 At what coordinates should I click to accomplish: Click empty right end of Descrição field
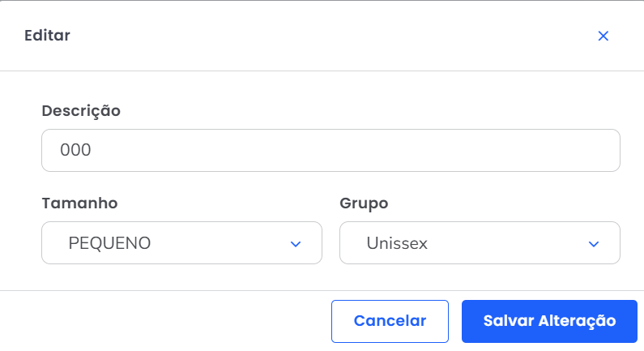point(567,151)
